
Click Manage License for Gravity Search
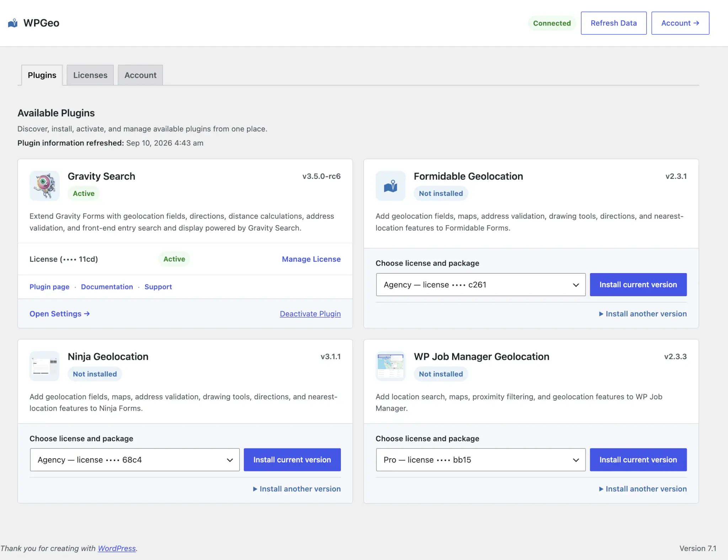click(x=311, y=259)
